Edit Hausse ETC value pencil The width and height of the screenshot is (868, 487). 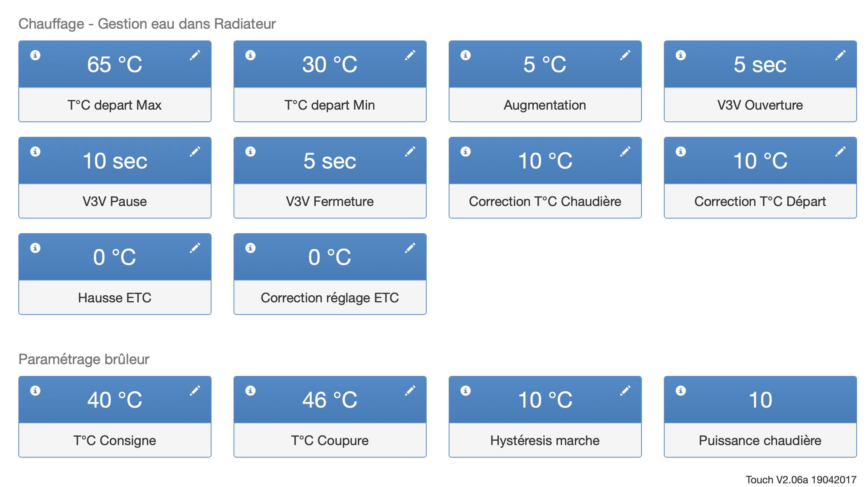(x=195, y=248)
